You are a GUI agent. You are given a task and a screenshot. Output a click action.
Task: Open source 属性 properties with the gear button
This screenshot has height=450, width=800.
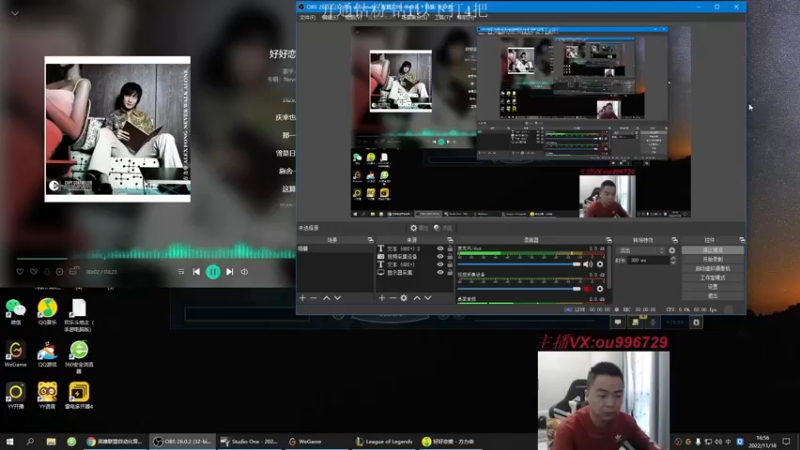pos(419,228)
